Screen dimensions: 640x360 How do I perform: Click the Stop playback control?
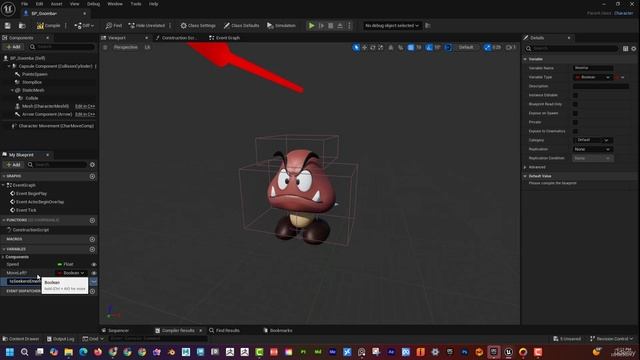[331, 26]
